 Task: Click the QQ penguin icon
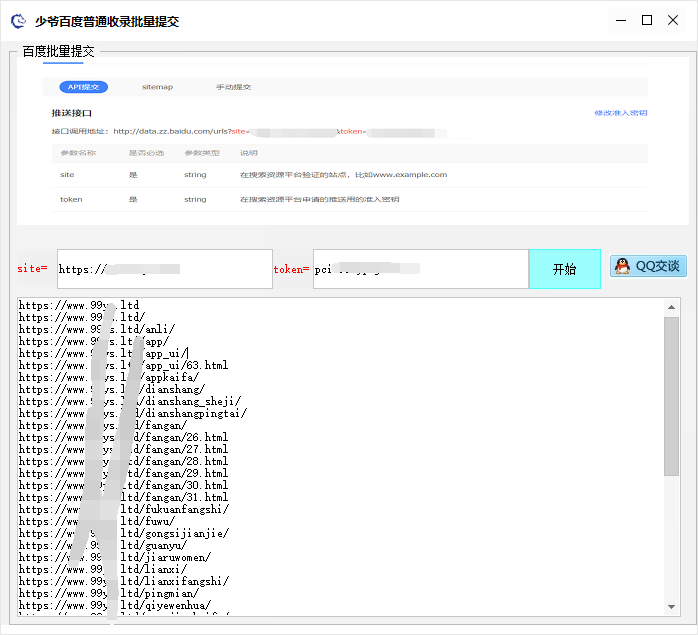(x=622, y=266)
